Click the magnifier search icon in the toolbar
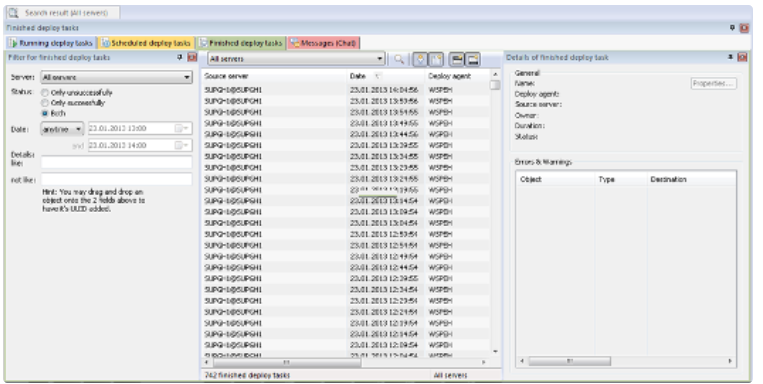Screen dimensions: 763x384 click(399, 59)
